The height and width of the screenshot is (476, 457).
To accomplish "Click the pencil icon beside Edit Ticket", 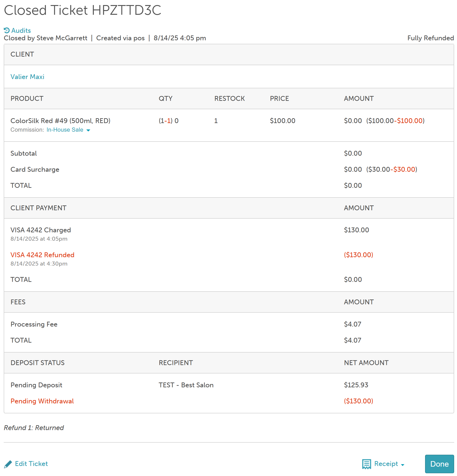I will (8, 464).
